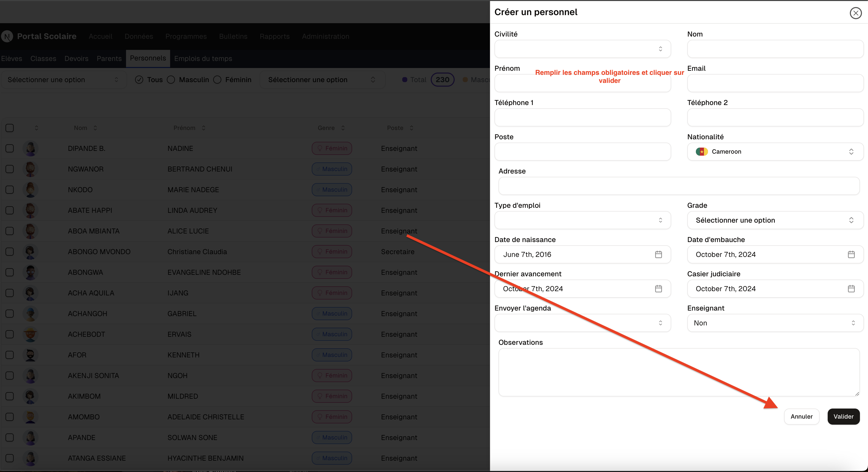868x472 pixels.
Task: Open calendar for Date de naissance
Action: pos(658,255)
